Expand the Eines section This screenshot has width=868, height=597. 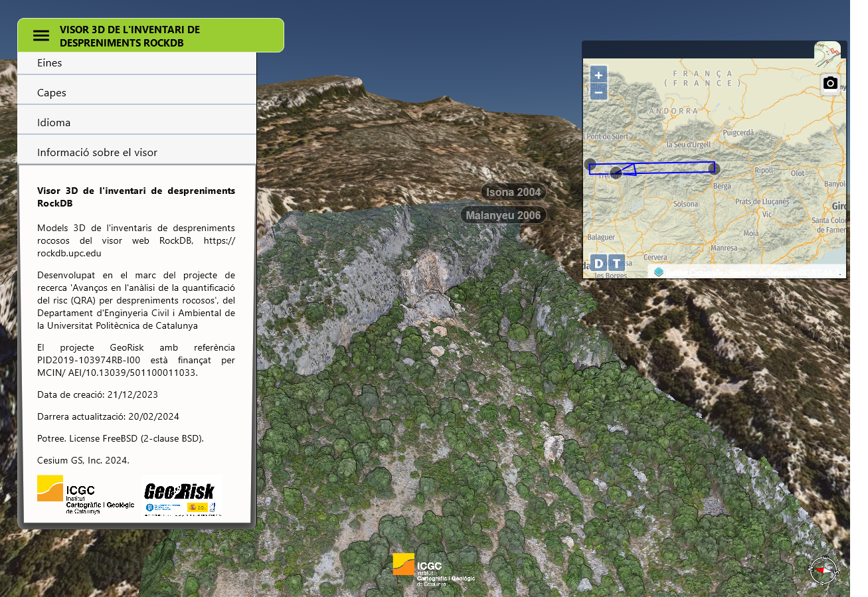point(137,63)
